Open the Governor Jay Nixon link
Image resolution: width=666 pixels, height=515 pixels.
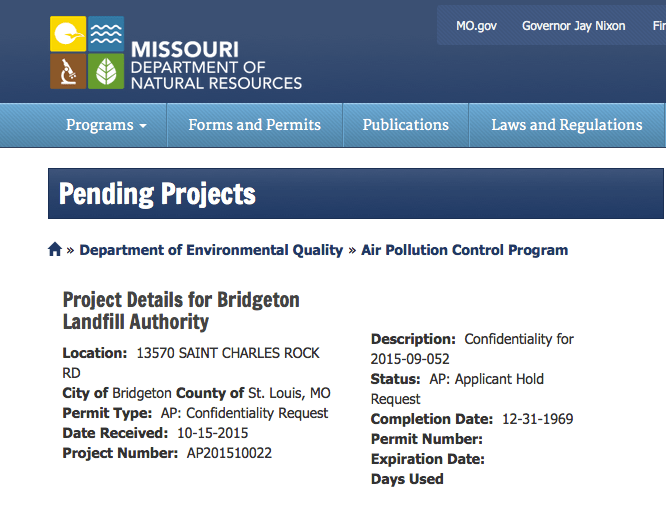573,26
